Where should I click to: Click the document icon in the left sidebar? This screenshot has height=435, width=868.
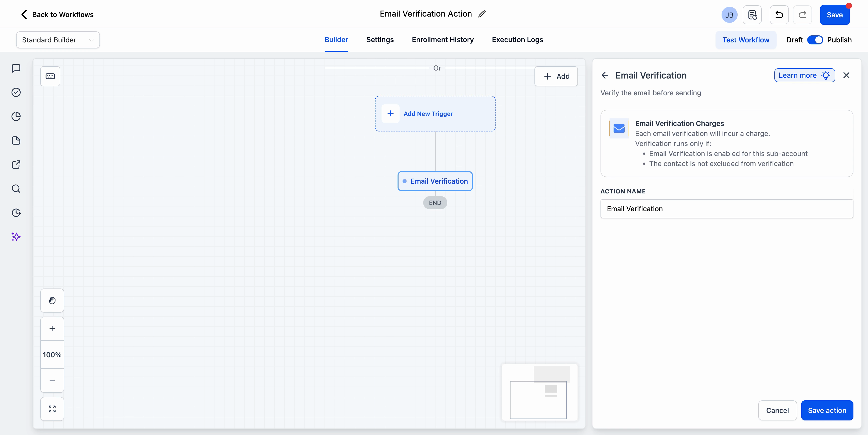tap(16, 140)
